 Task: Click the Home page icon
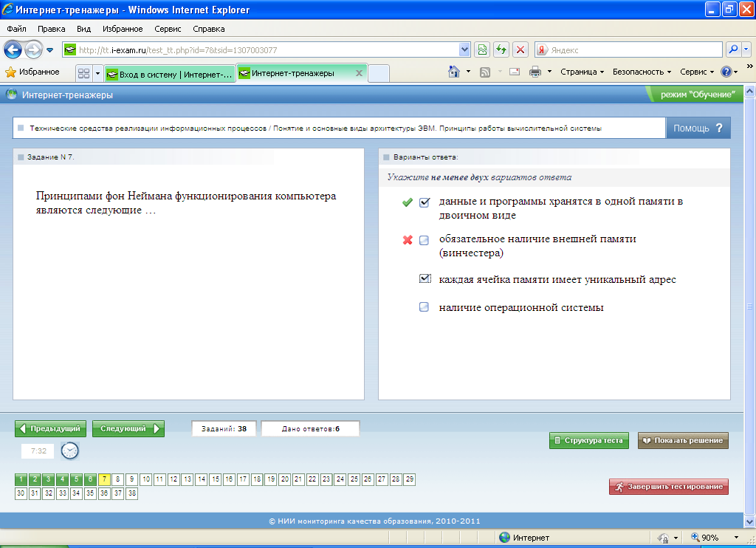coord(454,72)
